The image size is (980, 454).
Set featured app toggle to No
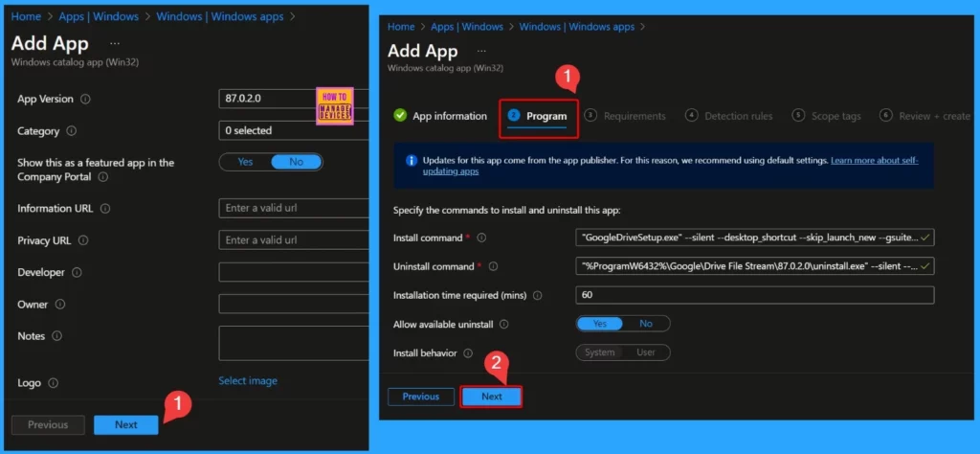point(297,162)
